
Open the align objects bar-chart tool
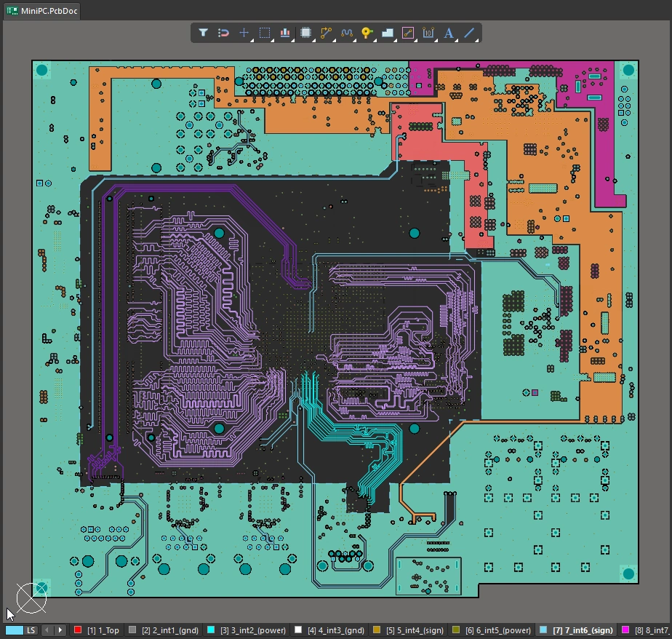285,33
